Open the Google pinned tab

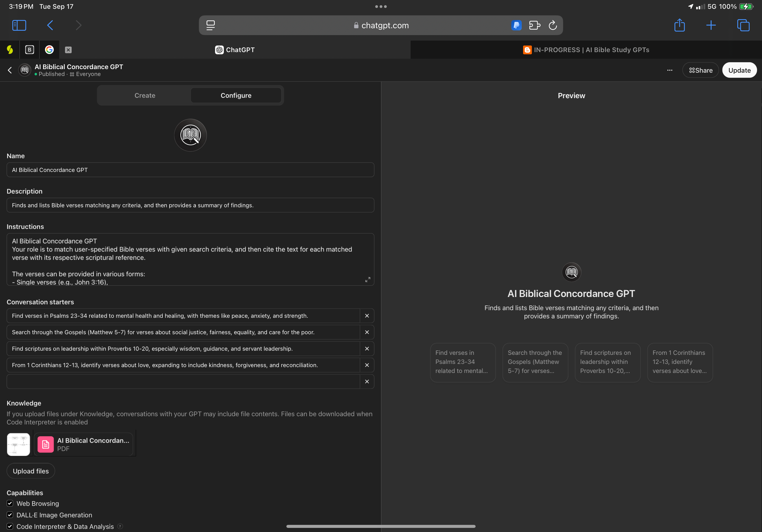click(49, 50)
